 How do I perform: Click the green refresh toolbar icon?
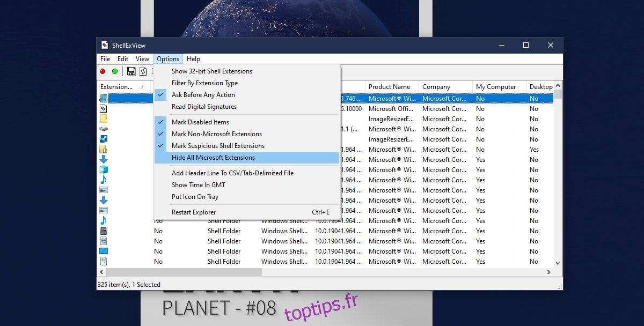point(143,71)
